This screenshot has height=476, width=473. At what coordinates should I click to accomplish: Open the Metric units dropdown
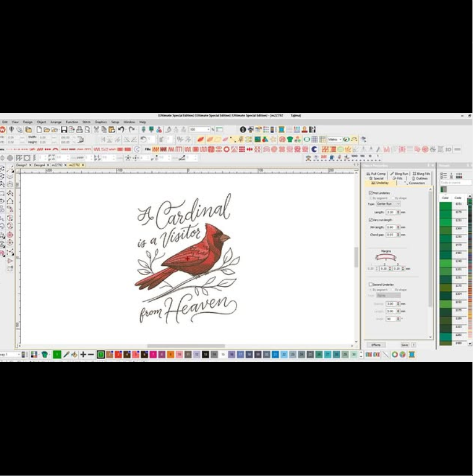click(x=334, y=140)
